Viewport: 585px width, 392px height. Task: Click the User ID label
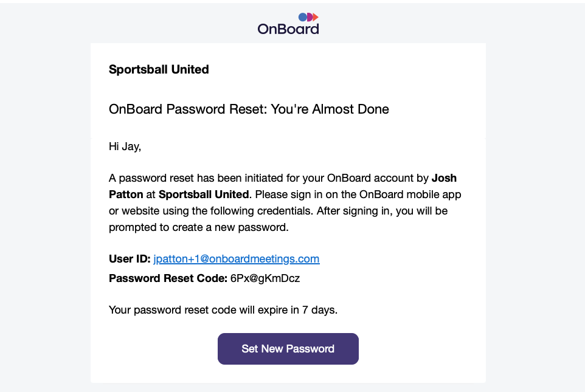(x=129, y=259)
